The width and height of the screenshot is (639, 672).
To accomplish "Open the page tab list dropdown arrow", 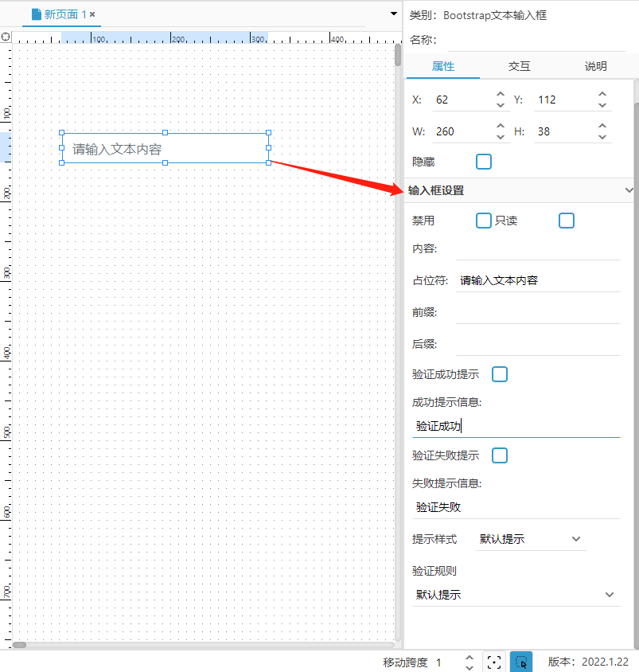I will pos(394,14).
